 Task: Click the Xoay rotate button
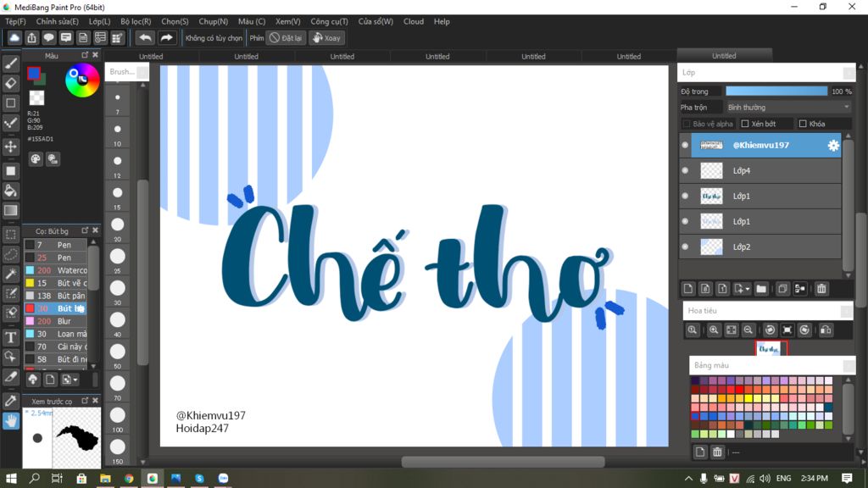point(326,37)
